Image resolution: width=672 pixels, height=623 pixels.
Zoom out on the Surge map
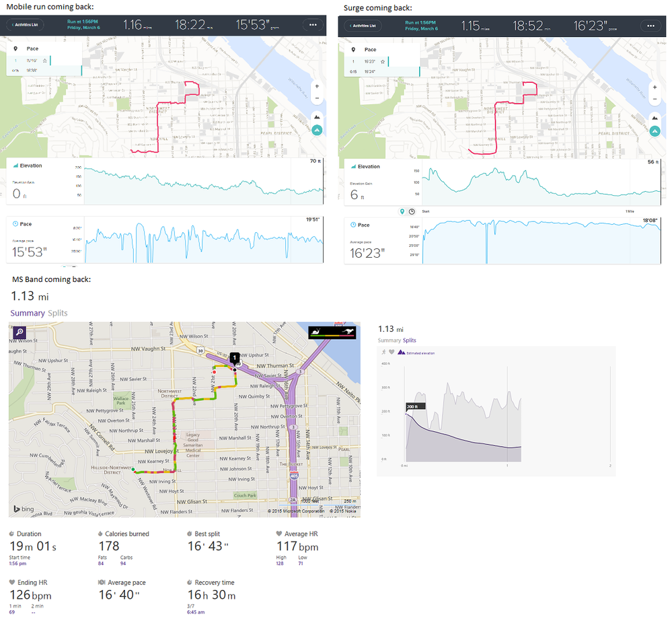(x=655, y=99)
